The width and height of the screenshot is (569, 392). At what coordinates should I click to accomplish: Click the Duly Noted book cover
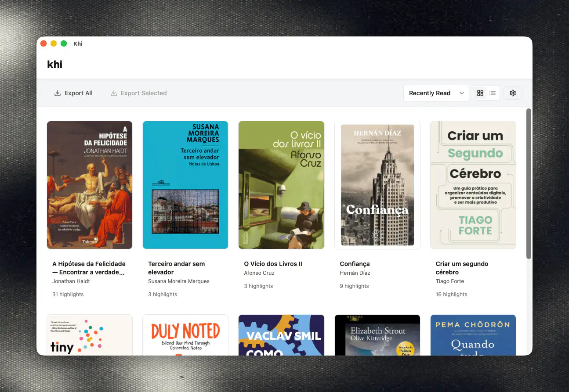tap(185, 335)
